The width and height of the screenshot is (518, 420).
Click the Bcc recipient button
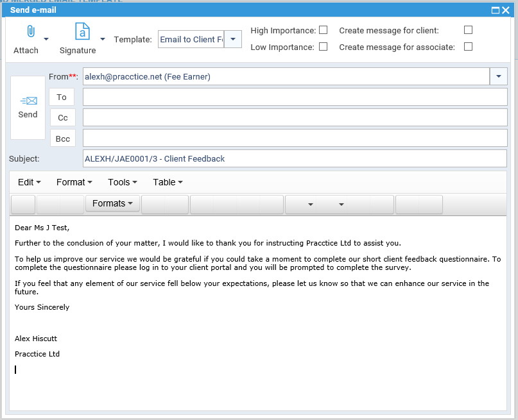coord(63,139)
